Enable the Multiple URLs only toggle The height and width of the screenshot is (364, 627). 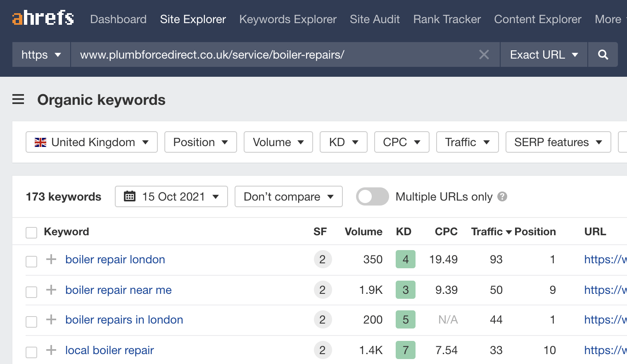coord(372,196)
